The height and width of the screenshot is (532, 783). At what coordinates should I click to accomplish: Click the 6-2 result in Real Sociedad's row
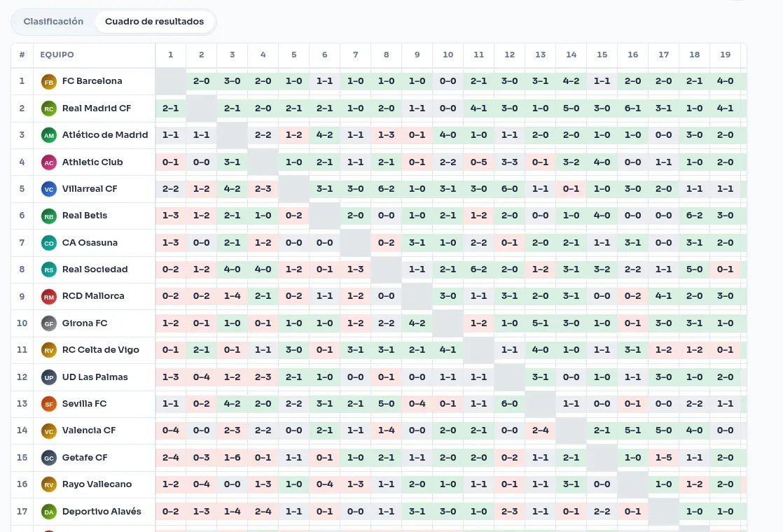pos(478,269)
